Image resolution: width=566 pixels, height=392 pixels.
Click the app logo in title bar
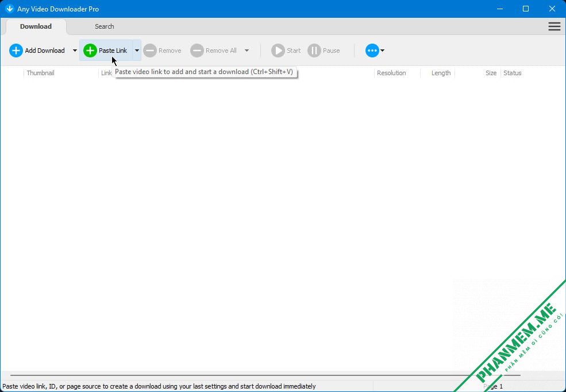pyautogui.click(x=9, y=9)
